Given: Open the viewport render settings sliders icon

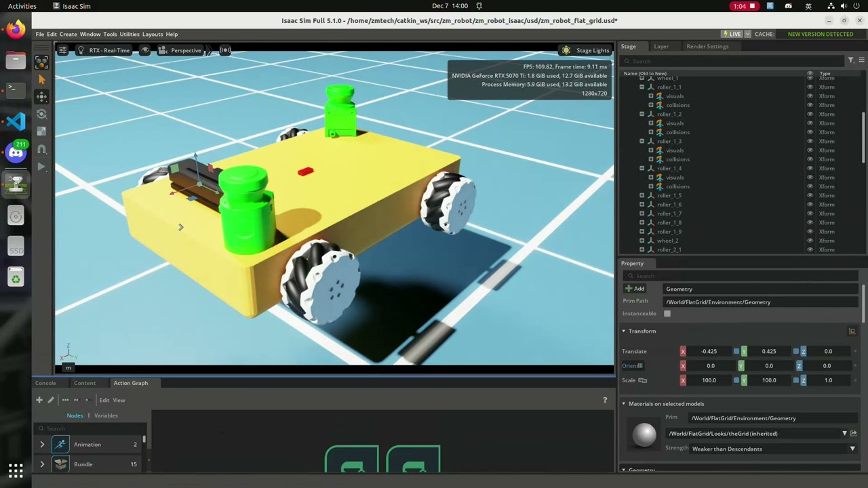Looking at the screenshot, I should [x=63, y=50].
